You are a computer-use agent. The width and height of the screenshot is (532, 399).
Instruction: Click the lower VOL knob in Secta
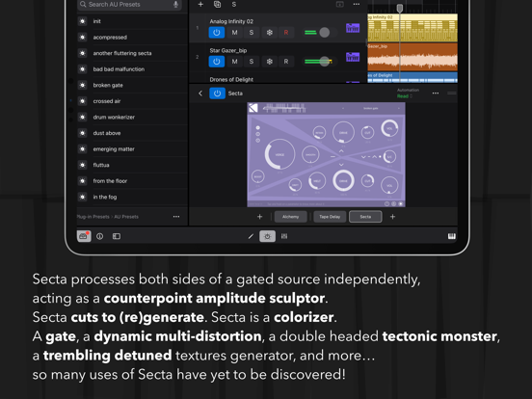pos(389,185)
